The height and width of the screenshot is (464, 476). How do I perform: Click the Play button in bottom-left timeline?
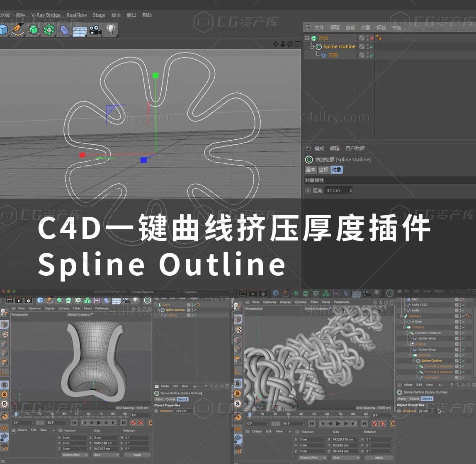(99, 423)
